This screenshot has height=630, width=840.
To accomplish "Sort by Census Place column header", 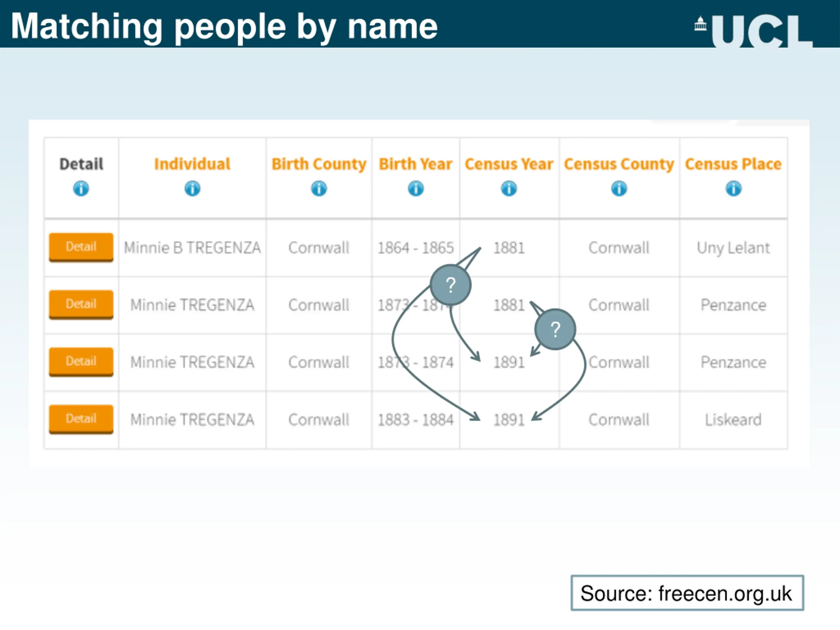I will (733, 164).
